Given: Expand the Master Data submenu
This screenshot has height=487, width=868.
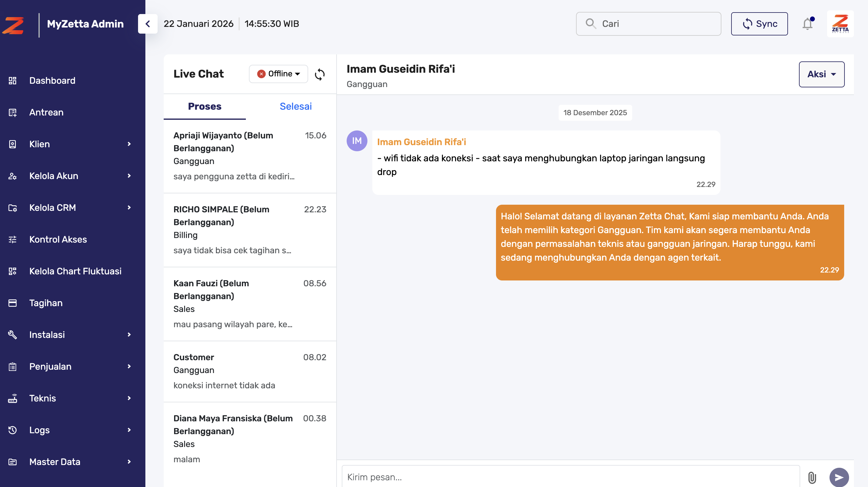Looking at the screenshot, I should [129, 462].
